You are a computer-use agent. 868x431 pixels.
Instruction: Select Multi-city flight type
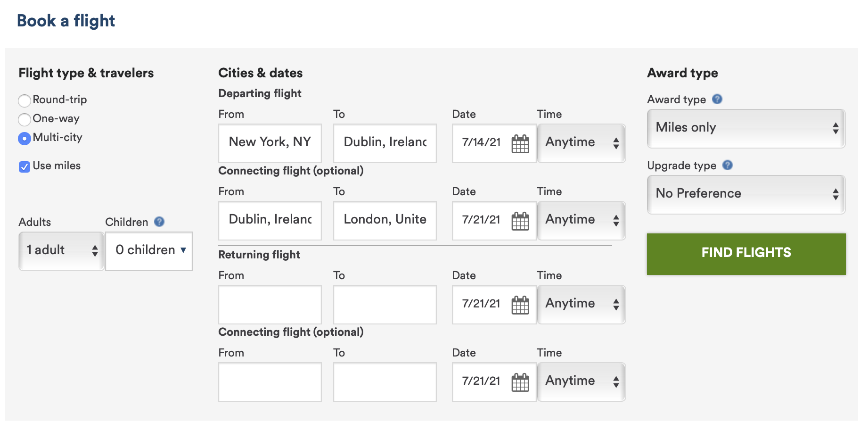coord(25,138)
